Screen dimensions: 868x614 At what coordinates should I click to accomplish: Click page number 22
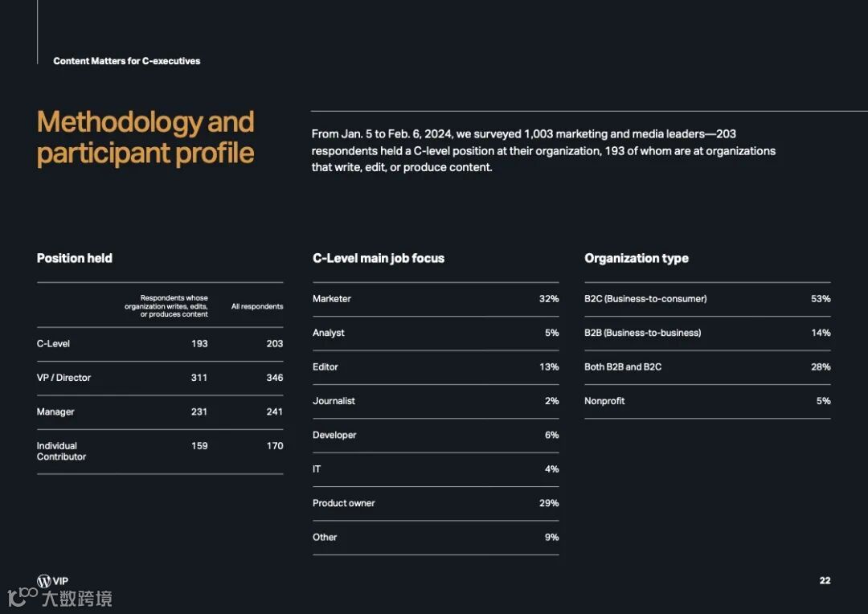tap(825, 580)
